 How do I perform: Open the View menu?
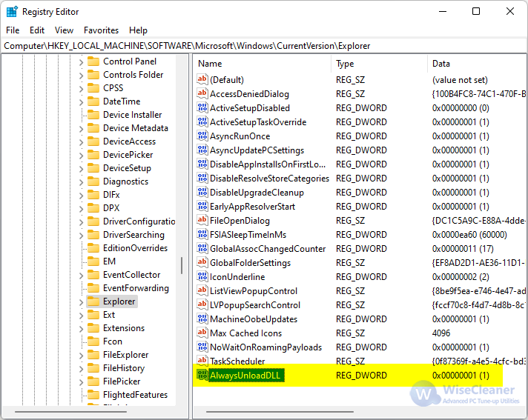coord(64,30)
